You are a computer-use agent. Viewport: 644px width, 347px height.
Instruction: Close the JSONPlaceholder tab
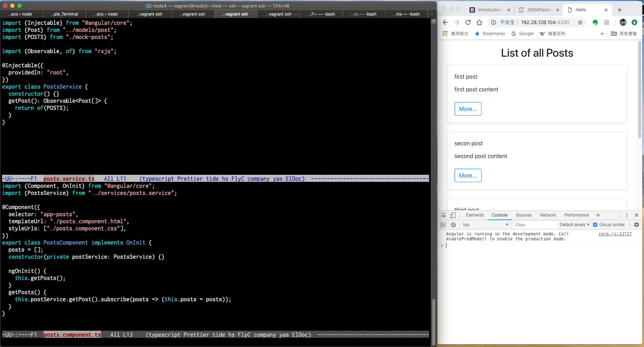[x=558, y=10]
